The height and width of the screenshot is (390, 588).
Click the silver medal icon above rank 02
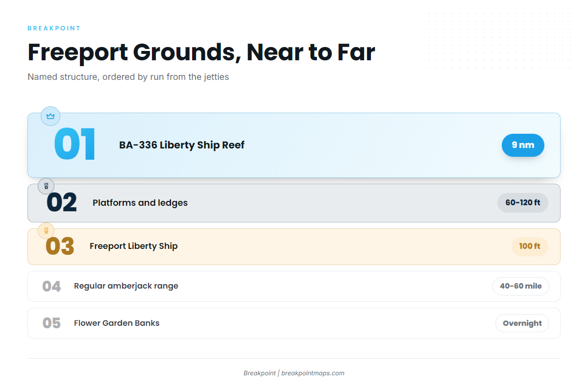tap(46, 186)
